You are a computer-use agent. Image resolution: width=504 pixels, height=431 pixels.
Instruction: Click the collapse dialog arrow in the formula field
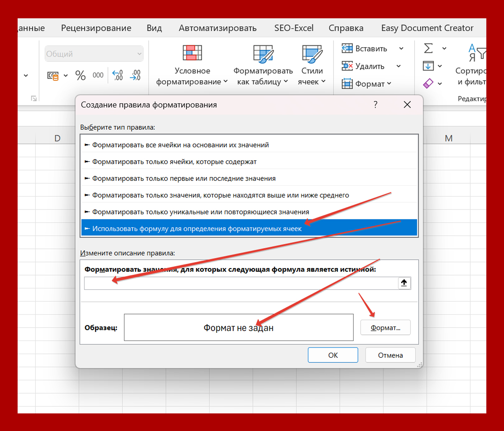tap(404, 283)
